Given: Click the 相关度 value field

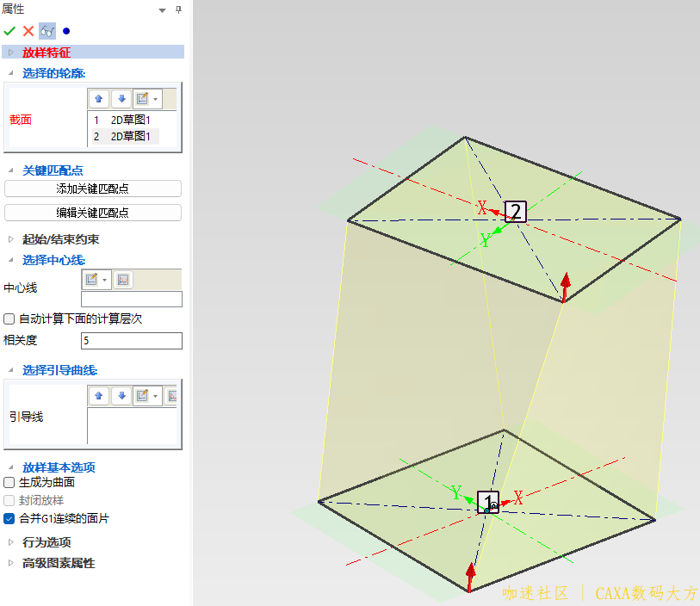Looking at the screenshot, I should point(131,341).
